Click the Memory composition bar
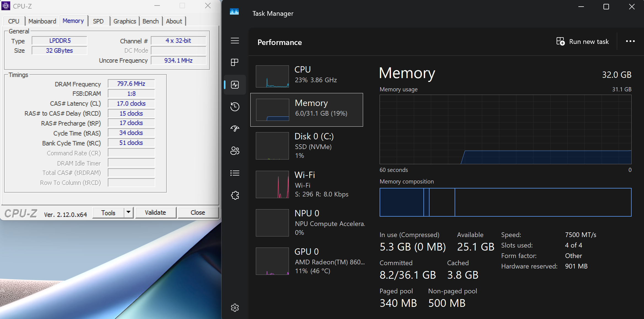Screen dimensions: 644x319 pos(505,202)
